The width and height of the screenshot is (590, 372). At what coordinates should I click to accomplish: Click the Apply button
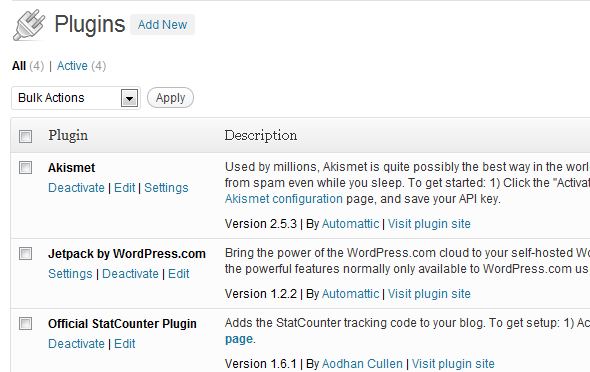click(x=170, y=98)
